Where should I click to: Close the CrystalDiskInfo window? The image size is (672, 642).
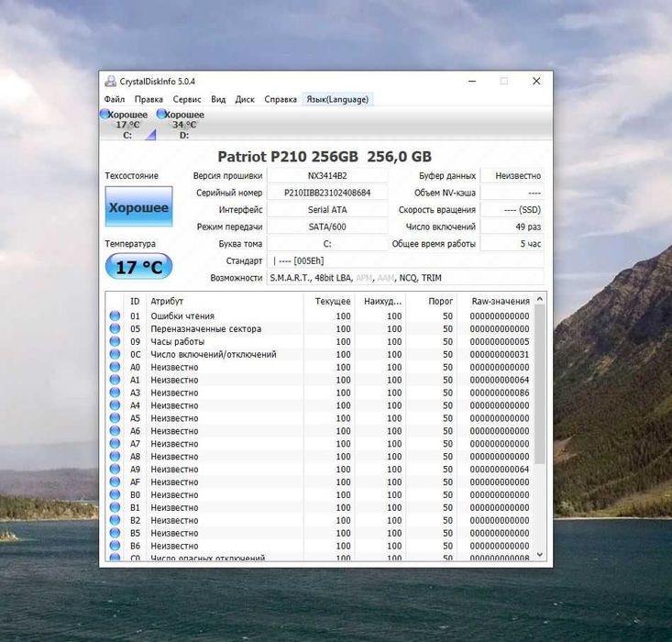[x=536, y=81]
